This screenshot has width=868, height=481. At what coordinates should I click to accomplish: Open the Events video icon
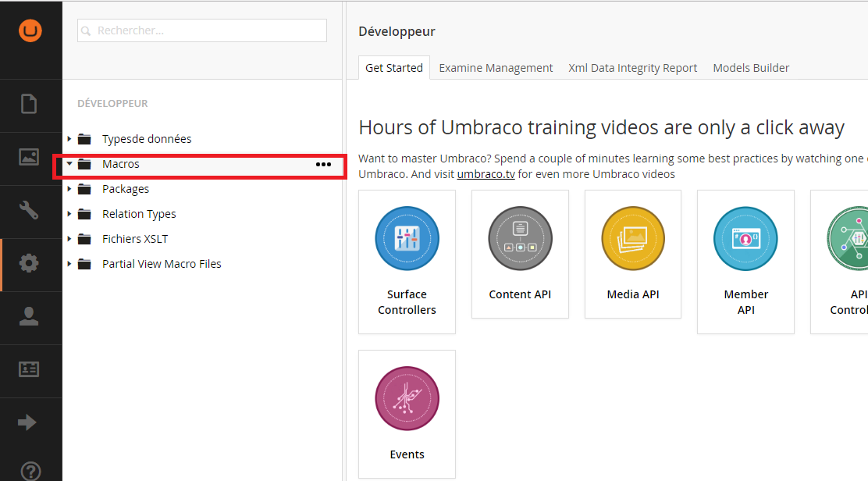407,398
